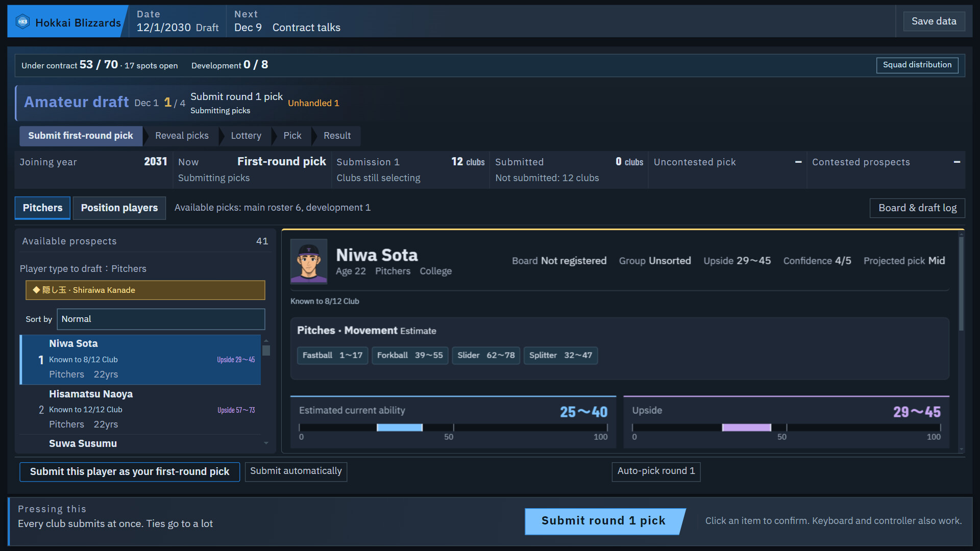
Task: Click the Unhandled 1 indicator
Action: [313, 103]
